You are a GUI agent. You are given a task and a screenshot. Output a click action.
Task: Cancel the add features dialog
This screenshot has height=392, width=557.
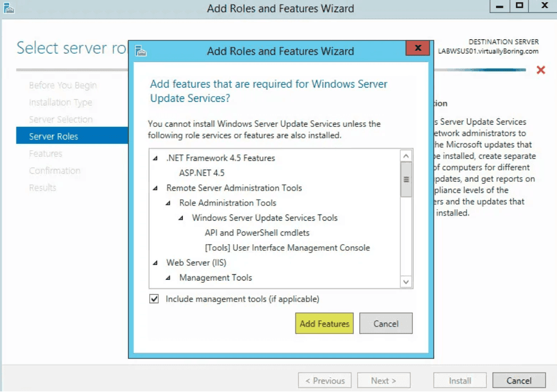[x=386, y=324]
